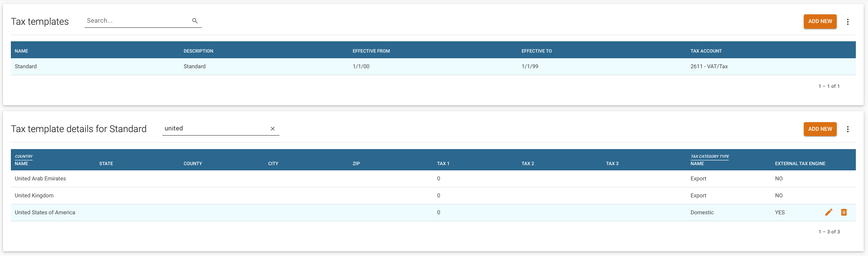
Task: Sort details by ZIP column header
Action: (x=356, y=163)
